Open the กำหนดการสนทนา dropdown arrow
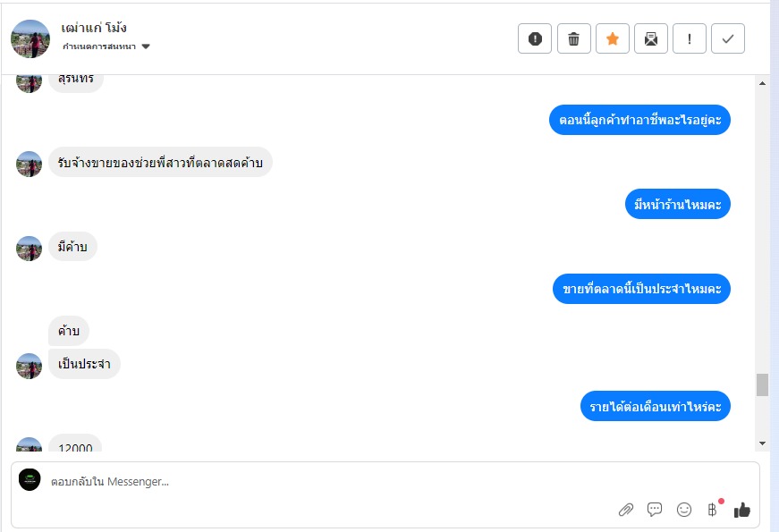Image resolution: width=779 pixels, height=532 pixels. 146,46
